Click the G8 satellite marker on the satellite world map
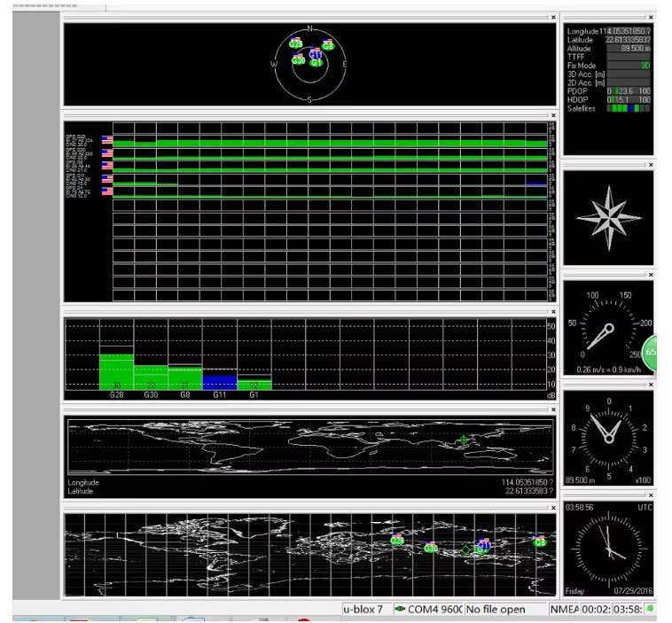This screenshot has width=672, height=623. 540,541
